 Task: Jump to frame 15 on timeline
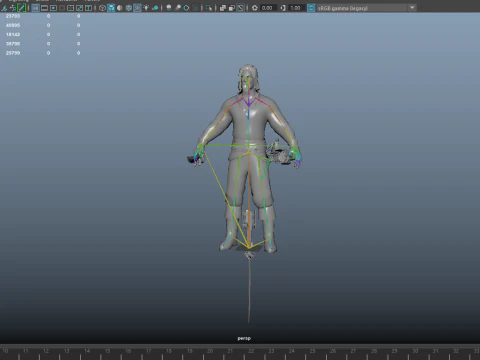(x=108, y=351)
